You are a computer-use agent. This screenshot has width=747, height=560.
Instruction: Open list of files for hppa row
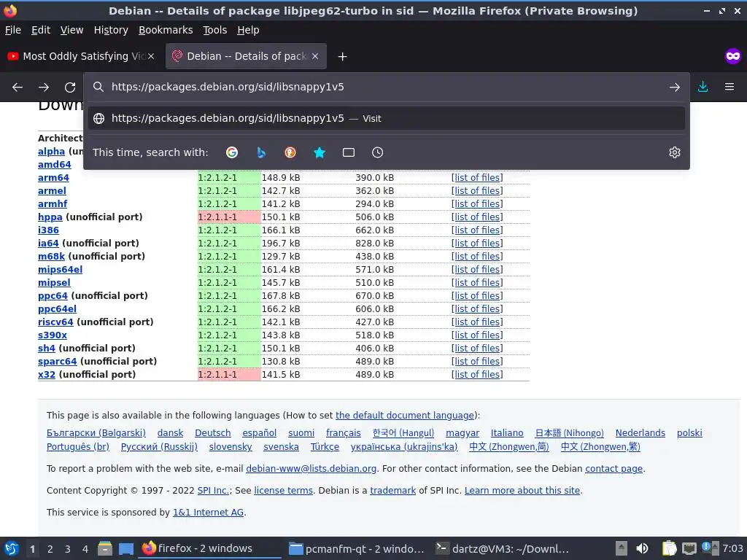tap(477, 217)
